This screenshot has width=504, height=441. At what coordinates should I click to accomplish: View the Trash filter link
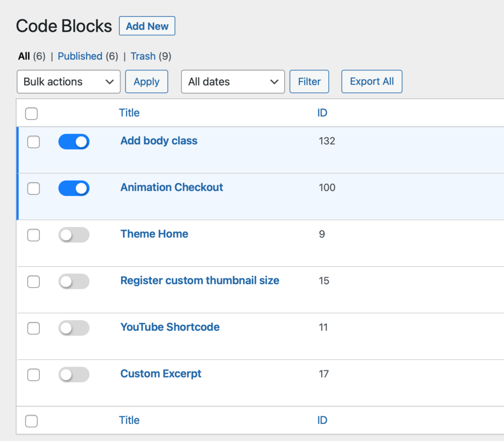[143, 56]
